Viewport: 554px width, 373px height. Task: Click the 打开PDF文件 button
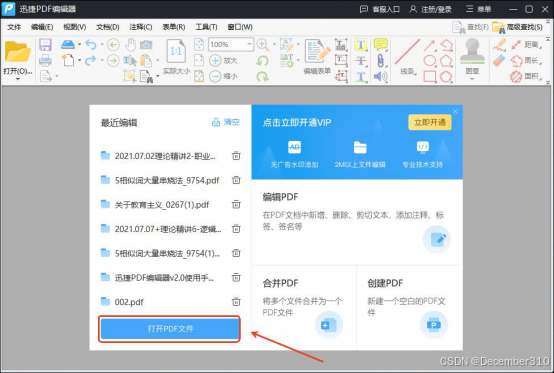170,329
